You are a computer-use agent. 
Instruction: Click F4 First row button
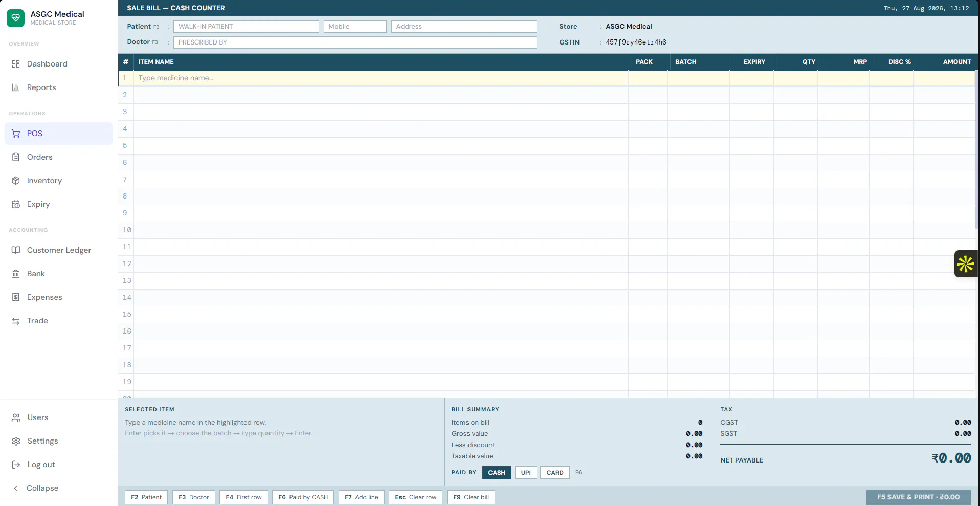pos(243,497)
